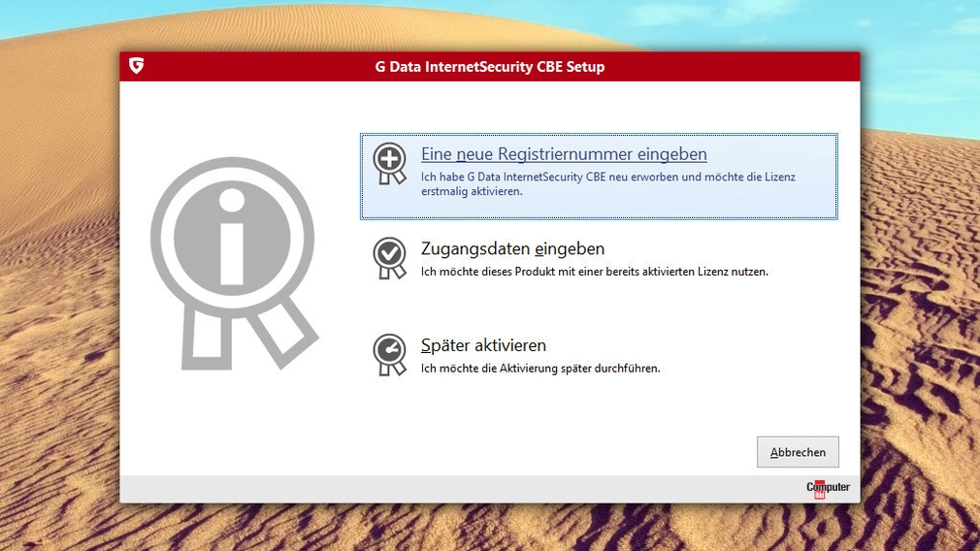
Task: Select the "Zugangsdaten eingeben" option
Action: [512, 248]
